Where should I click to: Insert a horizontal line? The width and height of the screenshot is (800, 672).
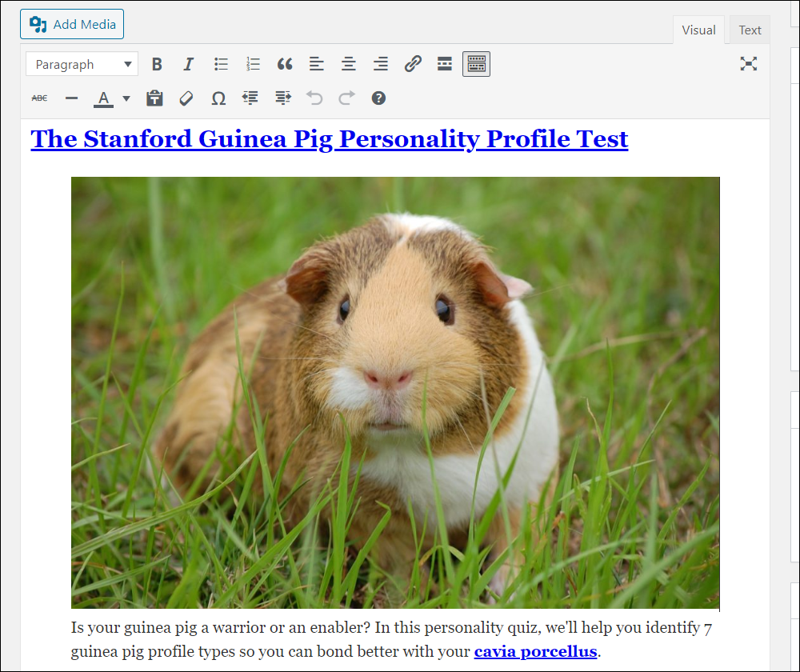tap(71, 98)
